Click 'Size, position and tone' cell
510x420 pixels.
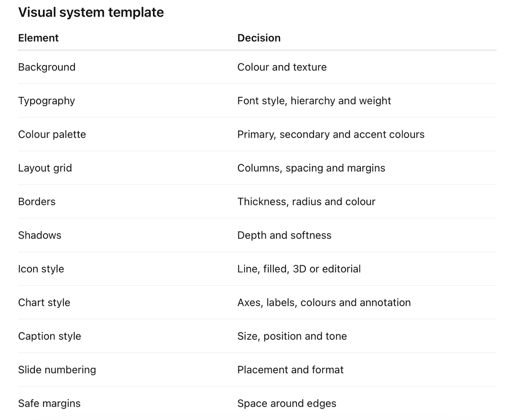point(292,336)
